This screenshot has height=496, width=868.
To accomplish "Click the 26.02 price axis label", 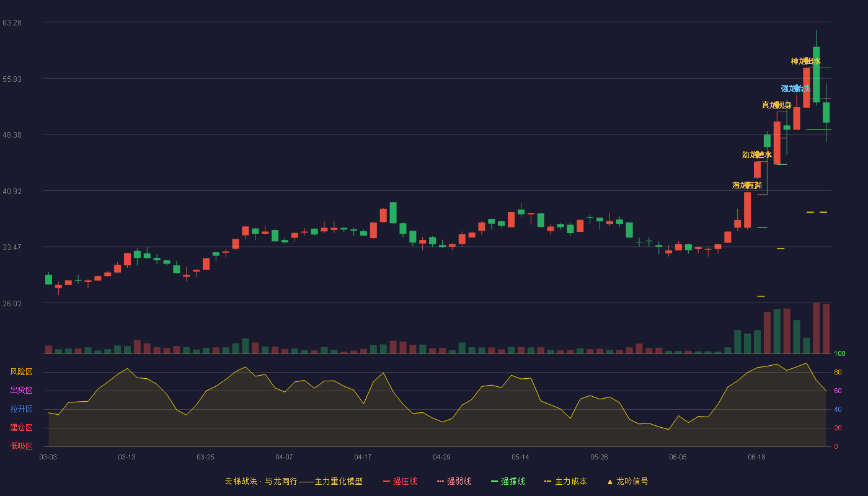I will (x=12, y=303).
